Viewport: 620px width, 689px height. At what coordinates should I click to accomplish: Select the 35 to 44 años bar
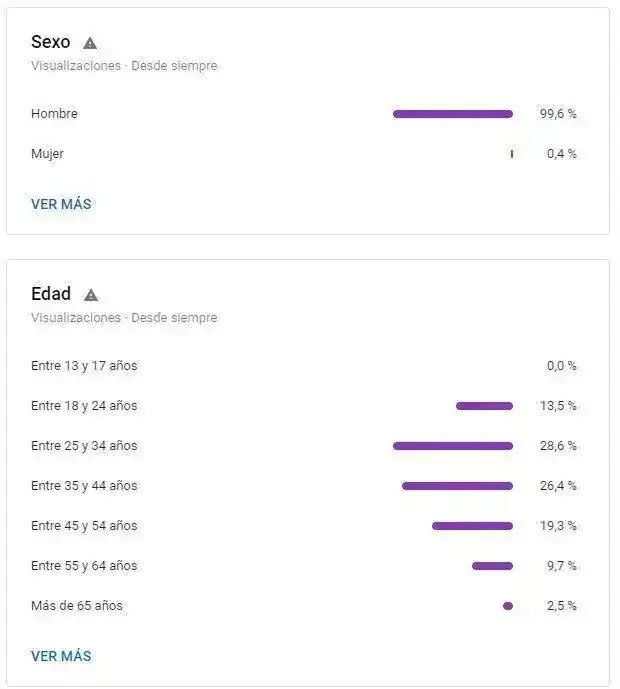457,486
